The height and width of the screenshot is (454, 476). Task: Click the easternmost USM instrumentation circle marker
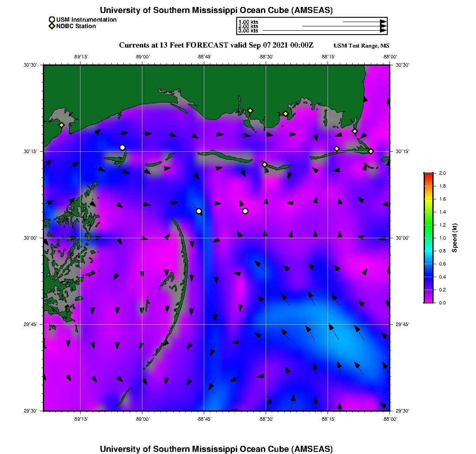tap(245, 211)
